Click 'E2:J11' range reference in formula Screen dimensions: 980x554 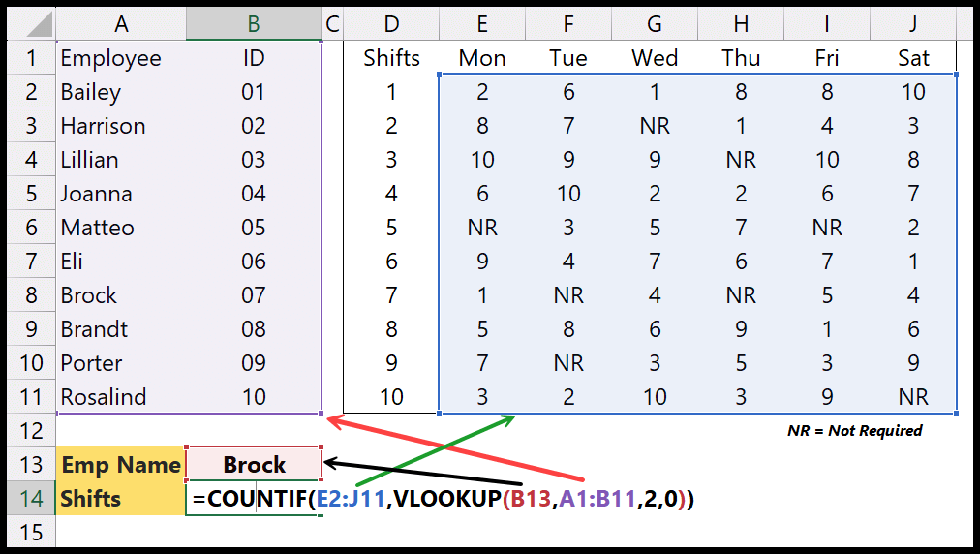click(351, 499)
